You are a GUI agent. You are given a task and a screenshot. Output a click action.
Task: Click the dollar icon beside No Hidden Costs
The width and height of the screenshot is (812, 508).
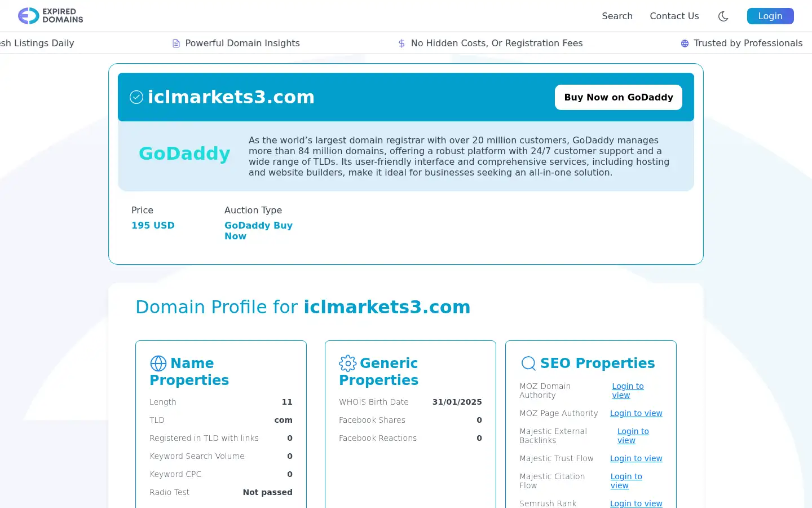401,43
